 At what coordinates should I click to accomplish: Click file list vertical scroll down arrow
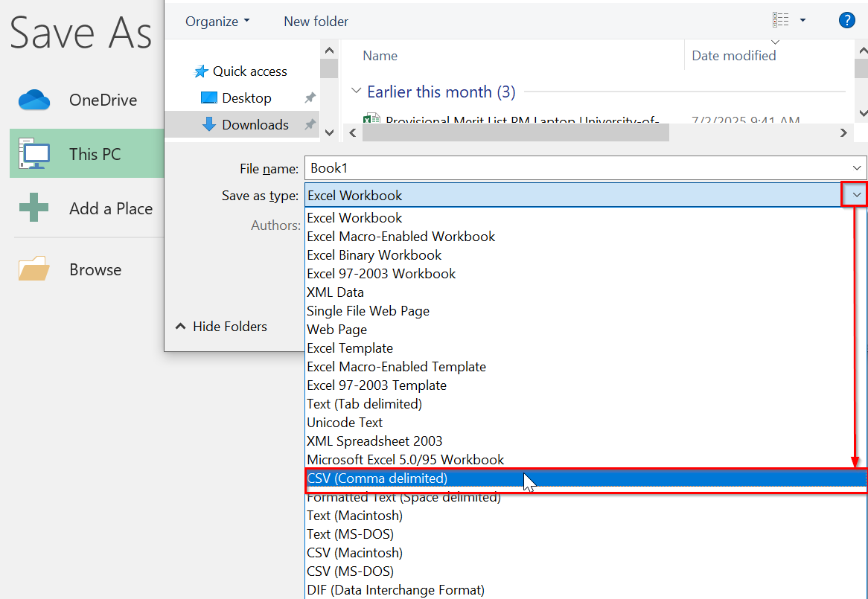(x=862, y=113)
